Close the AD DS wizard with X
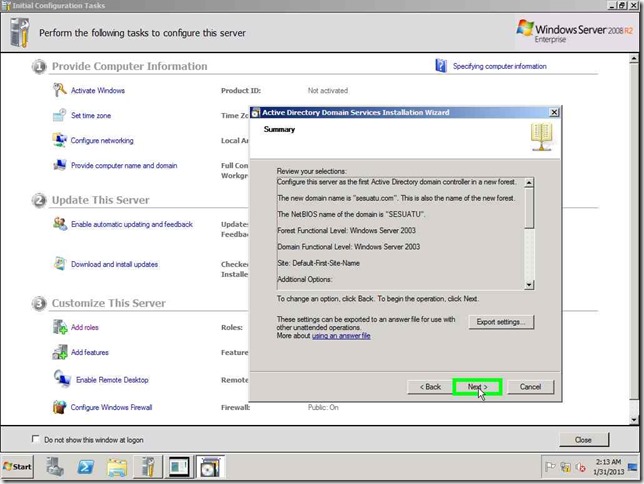This screenshot has height=484, width=644. click(554, 112)
